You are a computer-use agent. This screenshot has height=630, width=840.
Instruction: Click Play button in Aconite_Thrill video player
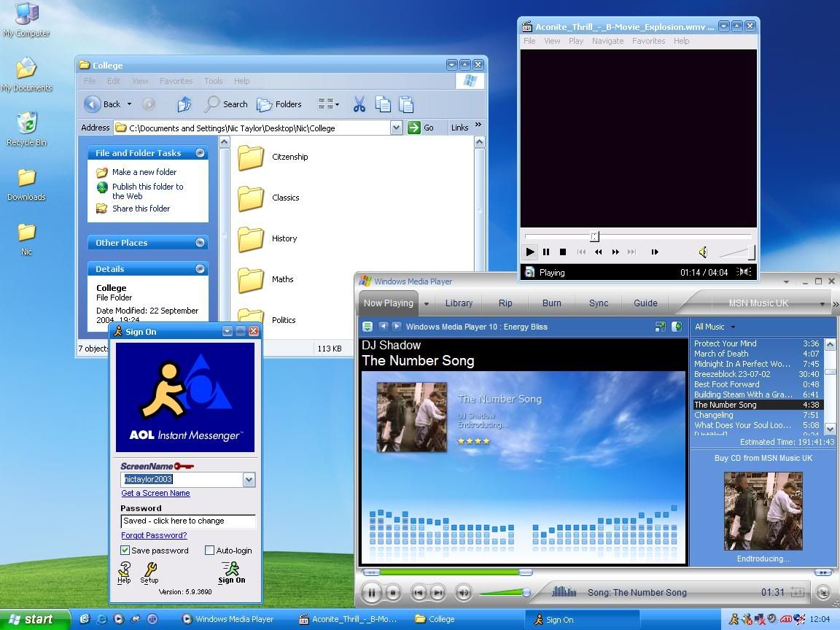(x=530, y=252)
